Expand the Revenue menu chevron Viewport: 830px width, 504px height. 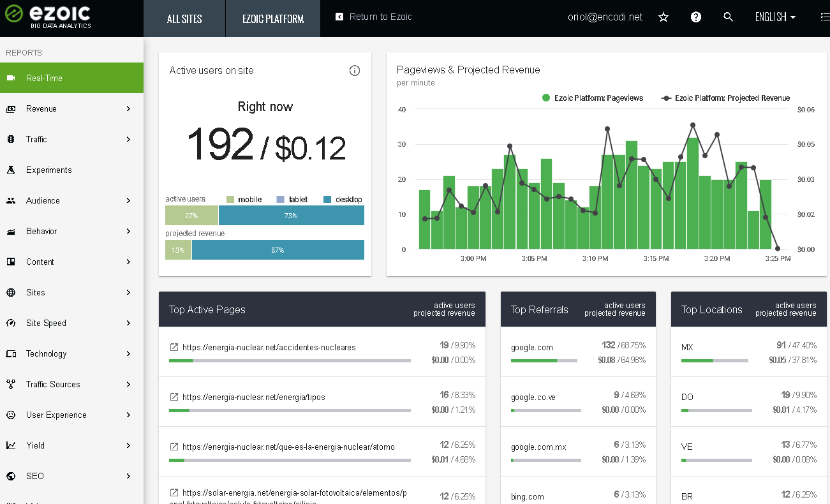(128, 108)
